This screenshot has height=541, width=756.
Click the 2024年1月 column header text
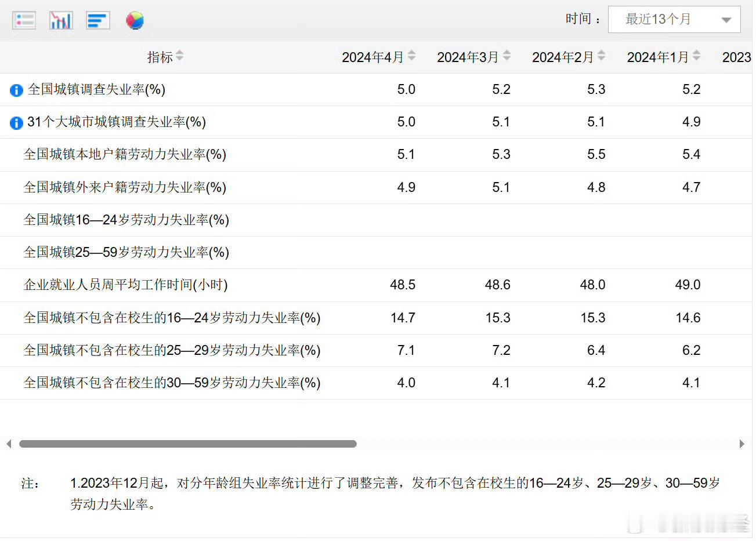(x=658, y=57)
